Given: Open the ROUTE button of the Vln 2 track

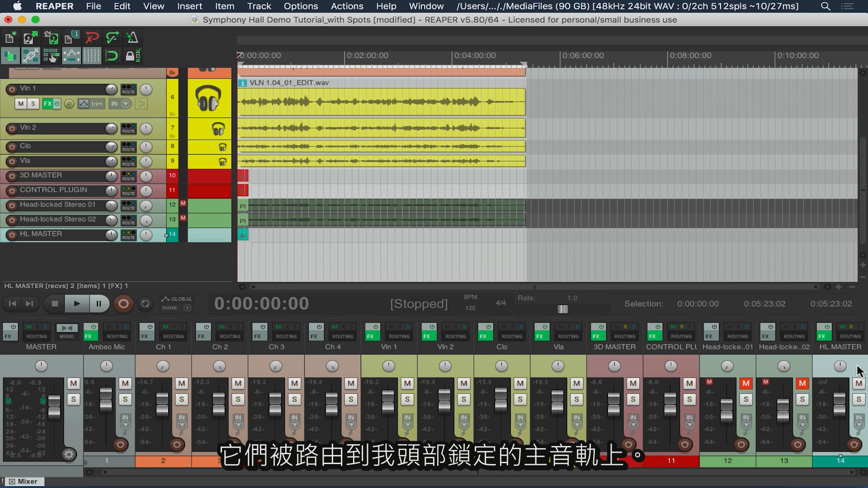Looking at the screenshot, I should point(128,129).
